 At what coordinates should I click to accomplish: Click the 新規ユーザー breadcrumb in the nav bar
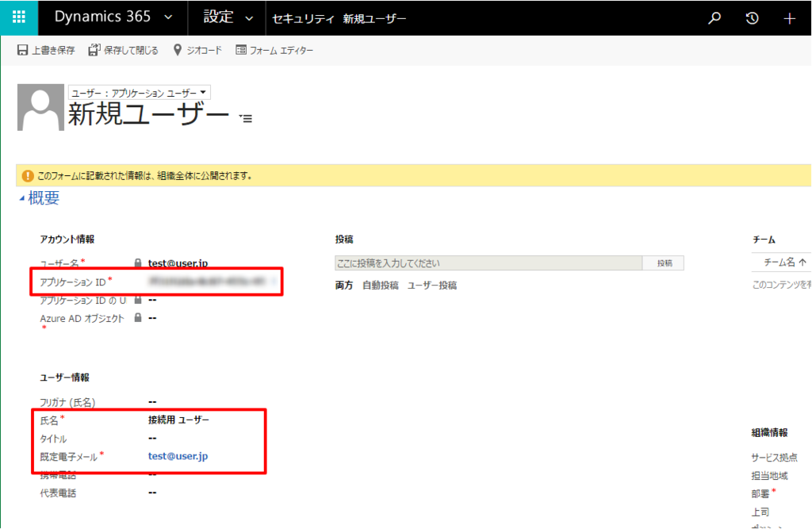[374, 19]
